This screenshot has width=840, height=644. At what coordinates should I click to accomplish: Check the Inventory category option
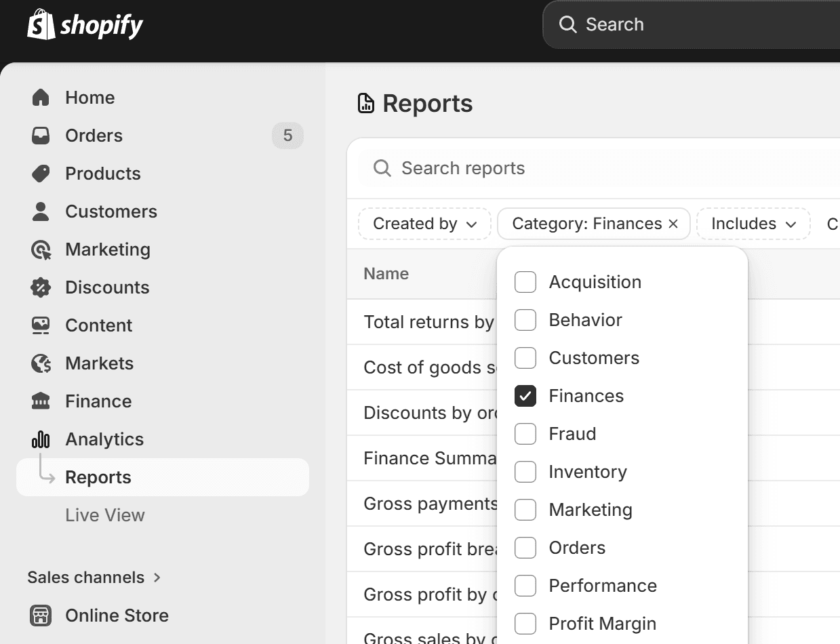[x=525, y=471]
